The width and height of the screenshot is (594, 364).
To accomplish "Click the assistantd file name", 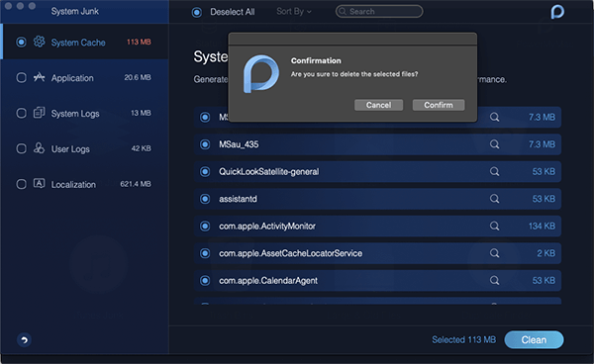I will pyautogui.click(x=238, y=199).
